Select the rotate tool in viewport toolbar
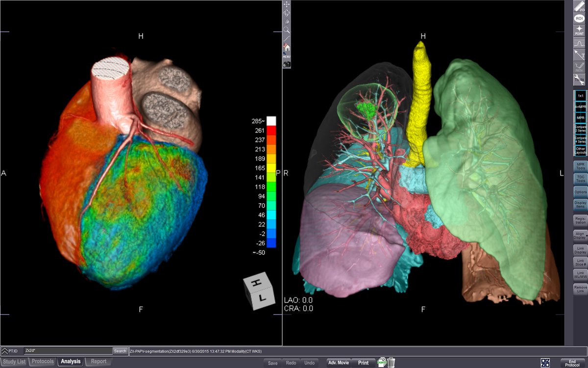588x368 pixels. point(287,13)
